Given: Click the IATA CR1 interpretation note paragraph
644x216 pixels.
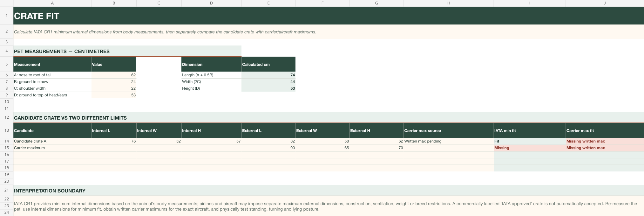Looking at the screenshot, I should coord(329,206).
